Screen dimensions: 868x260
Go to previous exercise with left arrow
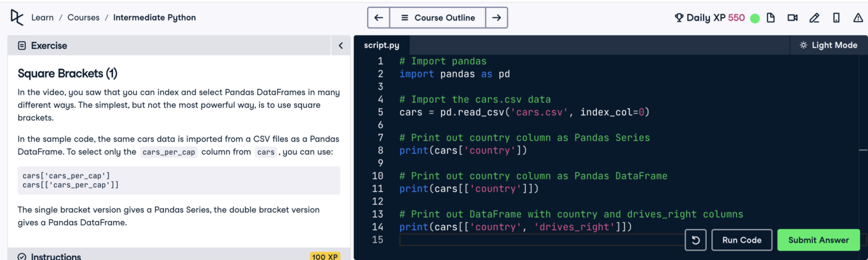click(378, 18)
